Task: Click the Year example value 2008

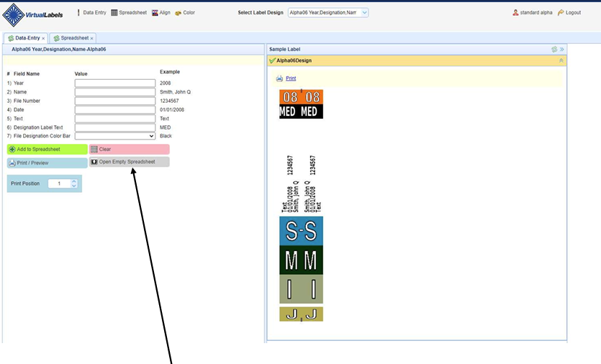Action: pyautogui.click(x=166, y=83)
